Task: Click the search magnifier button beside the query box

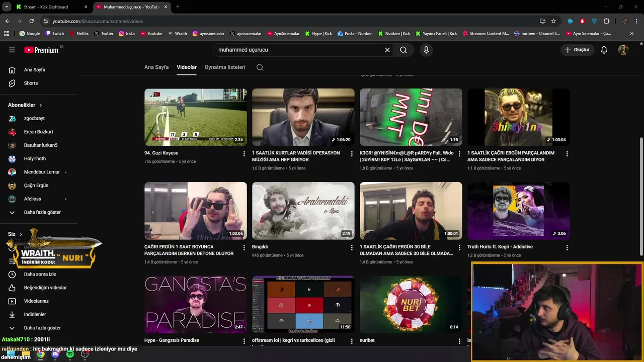Action: pos(404,50)
